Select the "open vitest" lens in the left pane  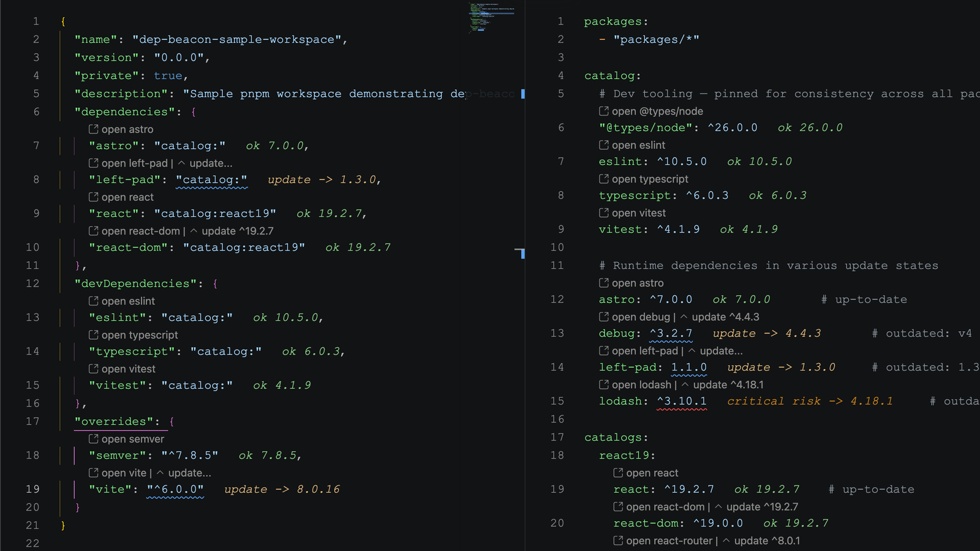[x=129, y=369]
